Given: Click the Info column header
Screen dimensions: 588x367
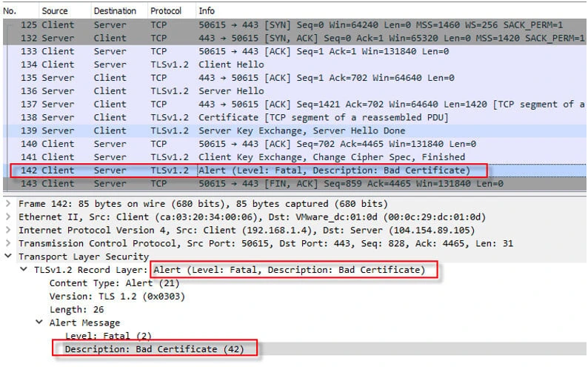Looking at the screenshot, I should pyautogui.click(x=207, y=11).
